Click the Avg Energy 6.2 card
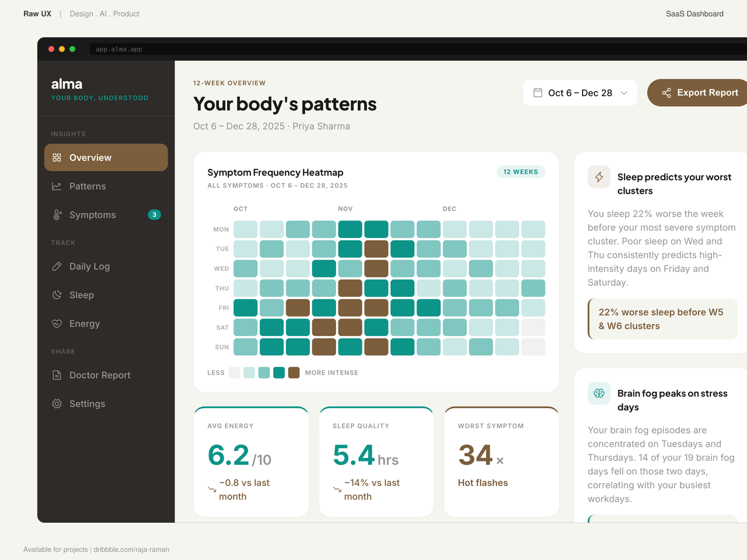The image size is (747, 560). (251, 461)
